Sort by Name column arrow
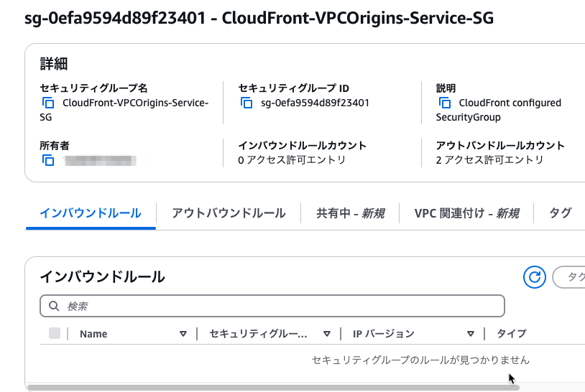 point(183,334)
